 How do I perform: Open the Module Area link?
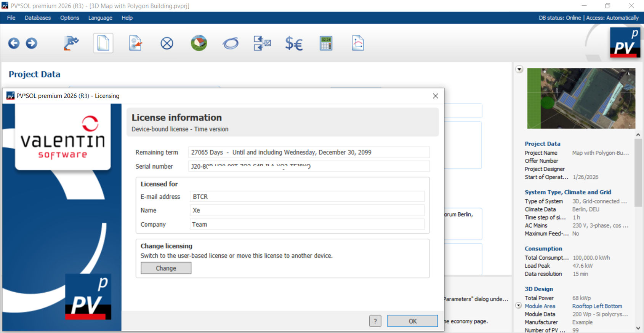tap(540, 306)
